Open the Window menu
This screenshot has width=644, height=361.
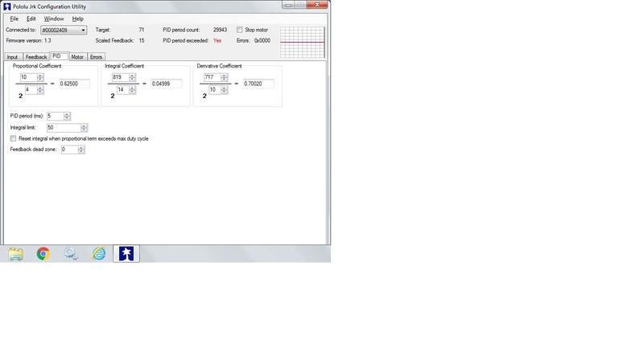pos(54,18)
